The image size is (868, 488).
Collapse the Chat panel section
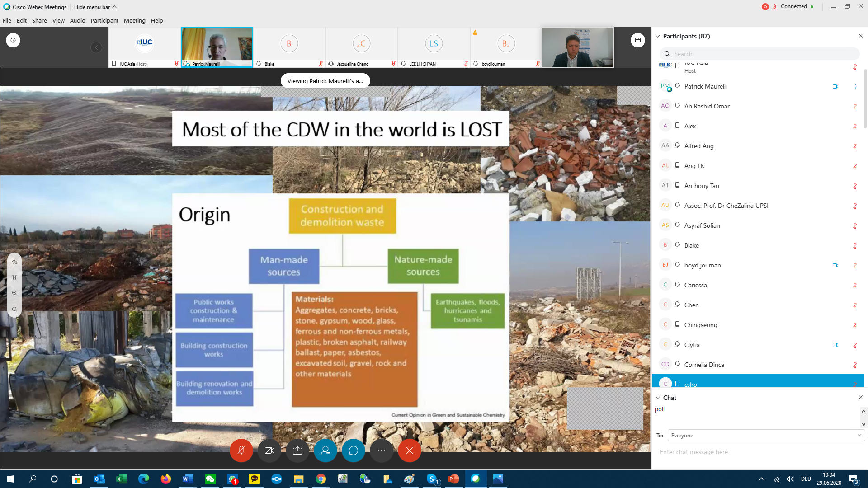click(x=658, y=398)
